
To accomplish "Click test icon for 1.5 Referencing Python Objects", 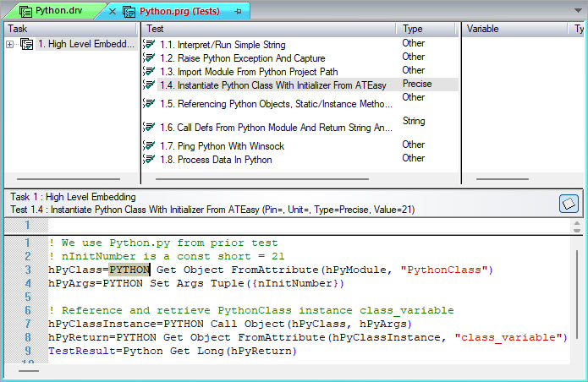I will (149, 103).
